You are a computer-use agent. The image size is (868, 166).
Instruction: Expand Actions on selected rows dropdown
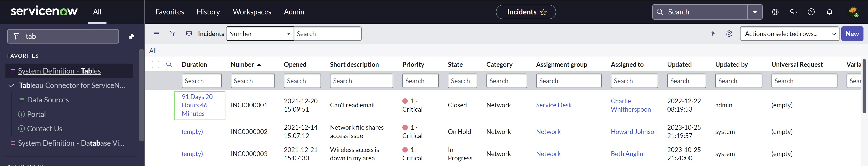pyautogui.click(x=789, y=34)
